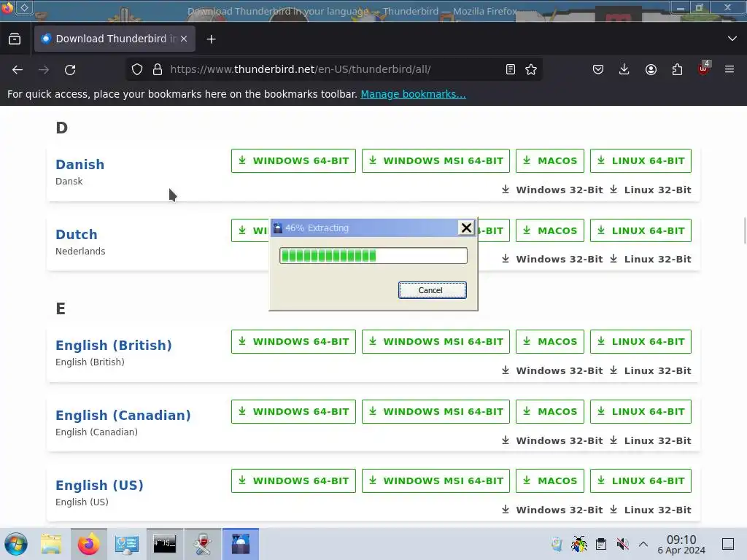
Task: Click English (British) Windows 32-Bit link
Action: (x=552, y=370)
